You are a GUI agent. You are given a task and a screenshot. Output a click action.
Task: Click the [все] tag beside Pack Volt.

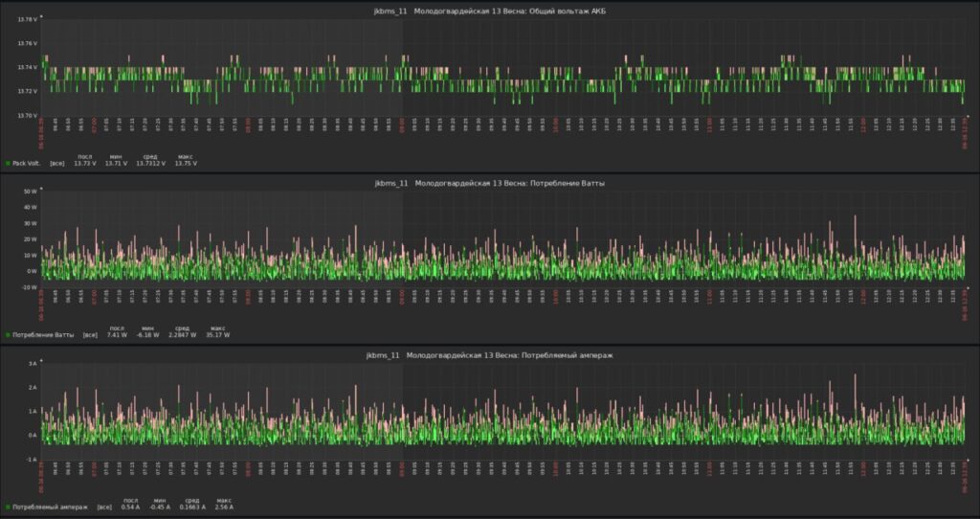tap(56, 163)
